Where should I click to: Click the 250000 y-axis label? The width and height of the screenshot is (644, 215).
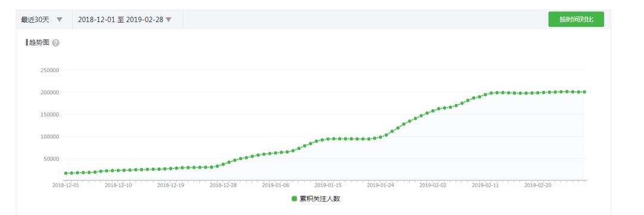pos(49,70)
